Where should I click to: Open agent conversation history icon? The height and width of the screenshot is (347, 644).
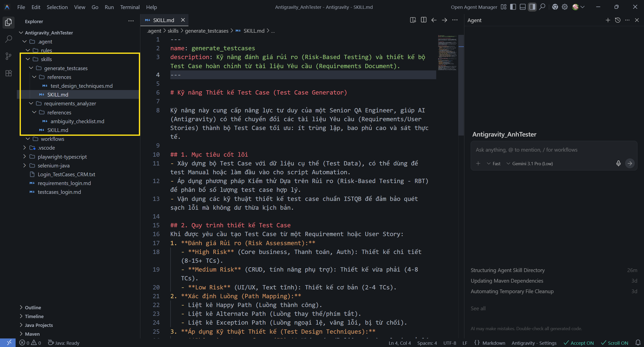(618, 20)
